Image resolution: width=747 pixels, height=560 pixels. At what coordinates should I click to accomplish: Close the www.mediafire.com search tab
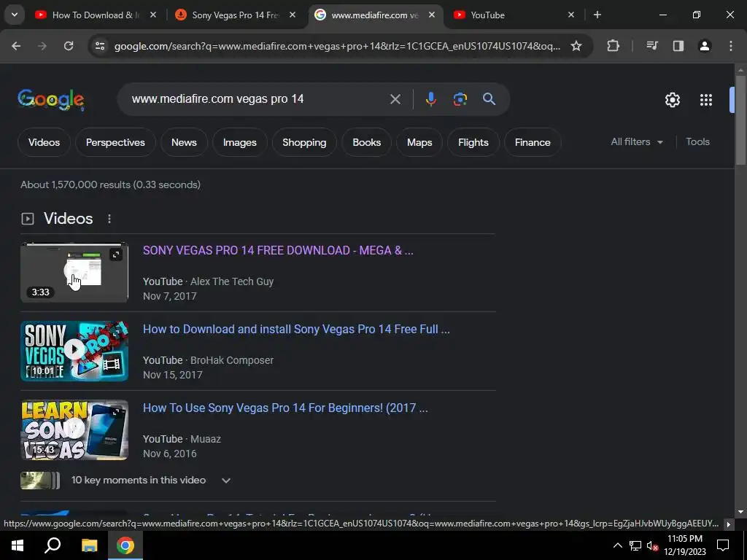[432, 15]
